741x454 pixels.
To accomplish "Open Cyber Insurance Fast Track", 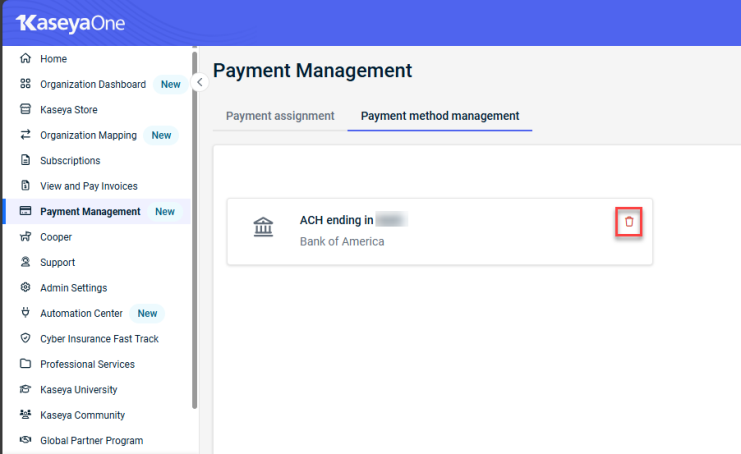I will (97, 339).
